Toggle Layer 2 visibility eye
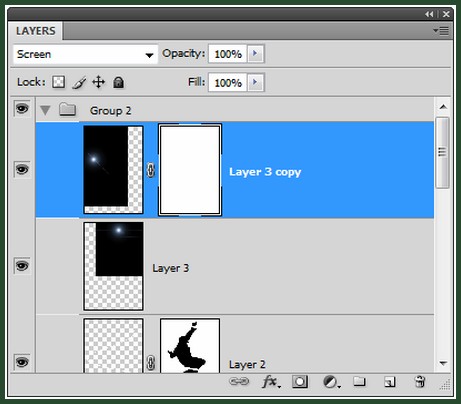461x404 pixels. 22,362
